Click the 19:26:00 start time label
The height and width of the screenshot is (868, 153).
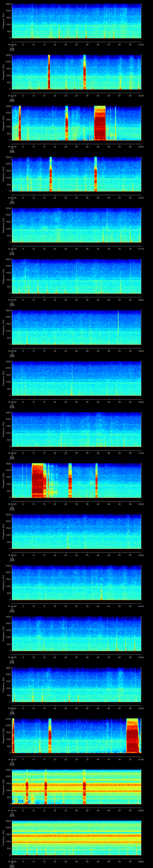pyautogui.click(x=12, y=249)
